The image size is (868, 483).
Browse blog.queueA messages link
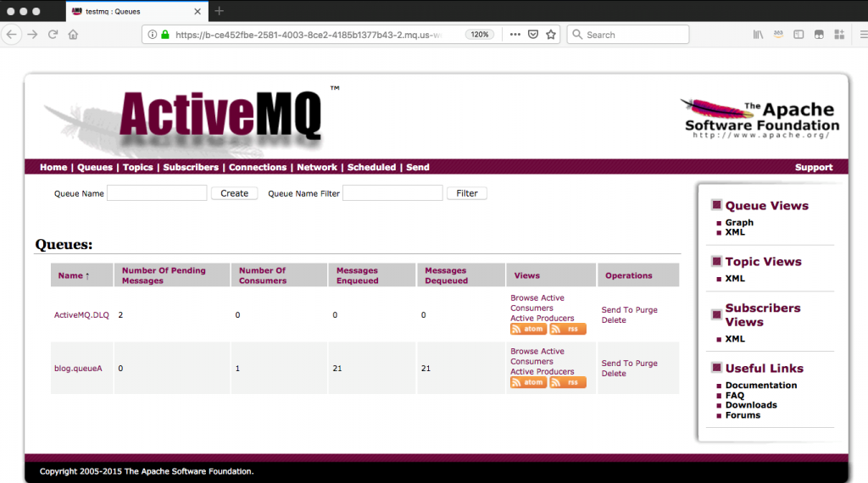(524, 351)
